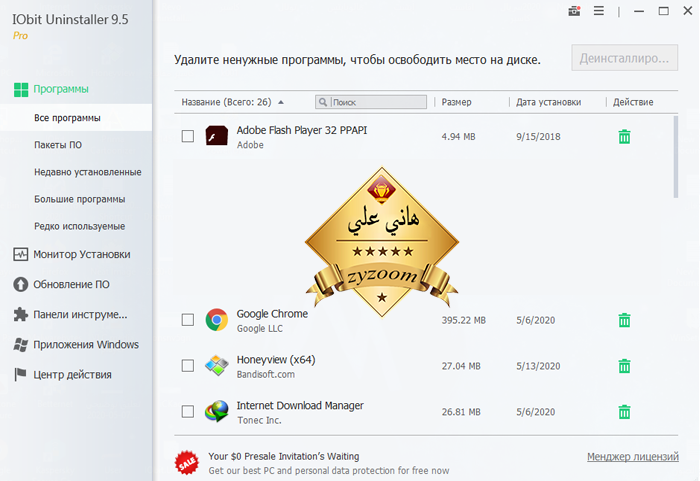Click the 27.04 MB size value
This screenshot has width=700, height=481.
[461, 366]
